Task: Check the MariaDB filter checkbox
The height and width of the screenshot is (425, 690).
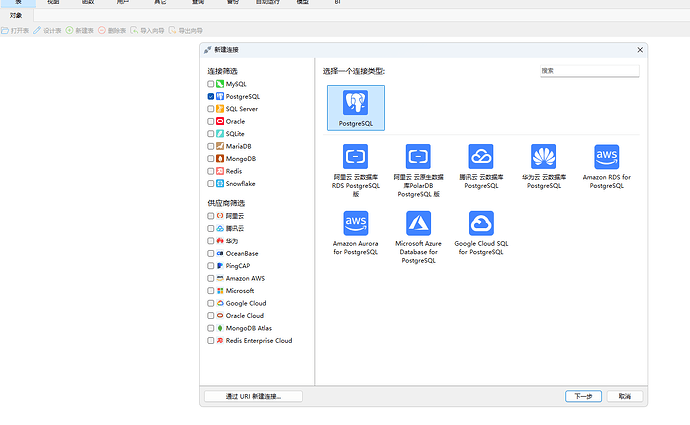Action: pyautogui.click(x=210, y=146)
